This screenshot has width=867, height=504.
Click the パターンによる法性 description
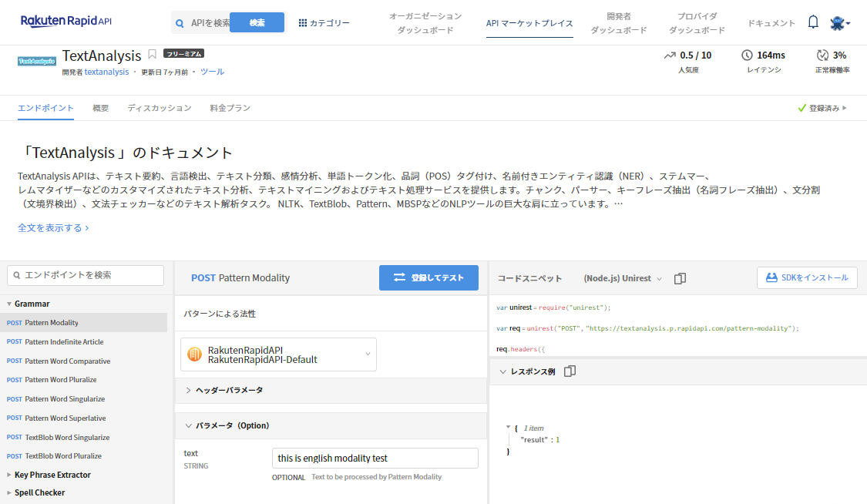(x=220, y=314)
